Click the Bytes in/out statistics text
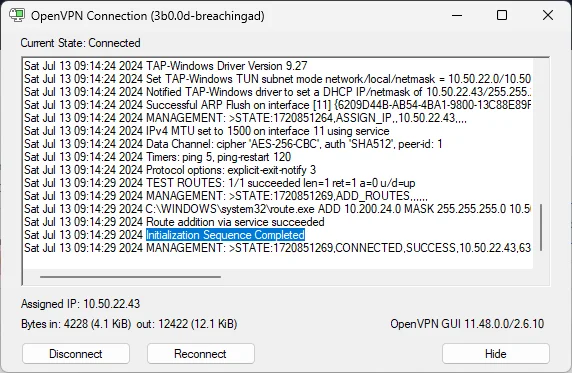 (x=129, y=324)
